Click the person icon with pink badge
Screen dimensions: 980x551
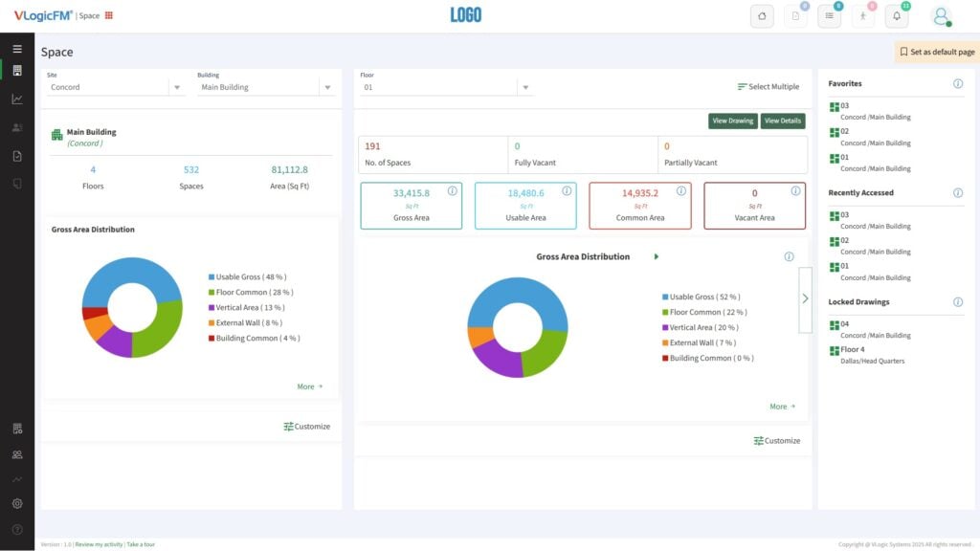863,16
